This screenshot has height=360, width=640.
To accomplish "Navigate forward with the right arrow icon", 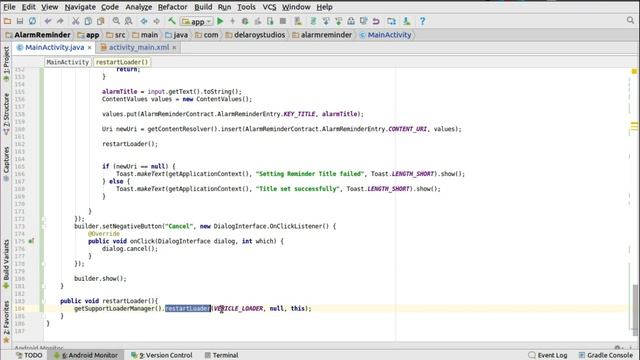I will coord(156,21).
